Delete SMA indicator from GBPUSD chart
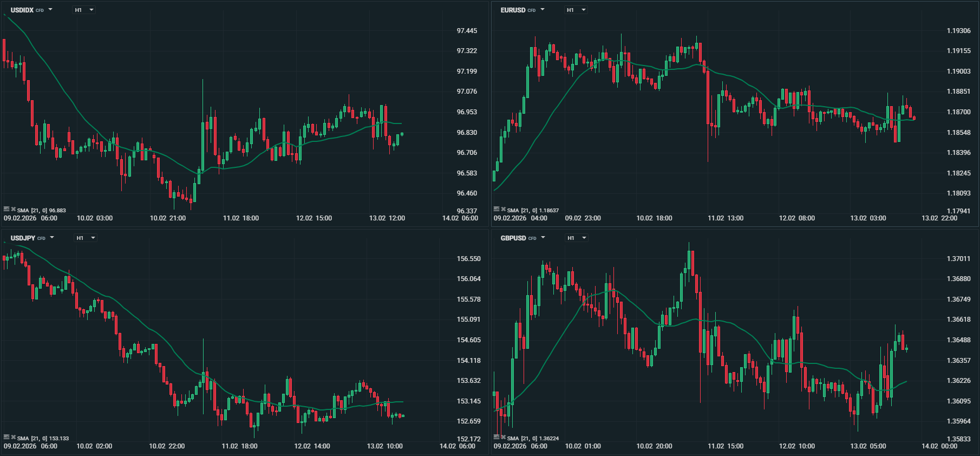Viewport: 980px width, 456px height. 503,437
